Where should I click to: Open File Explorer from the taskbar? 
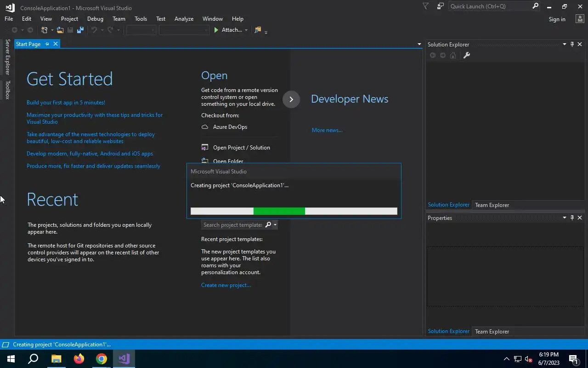click(56, 359)
